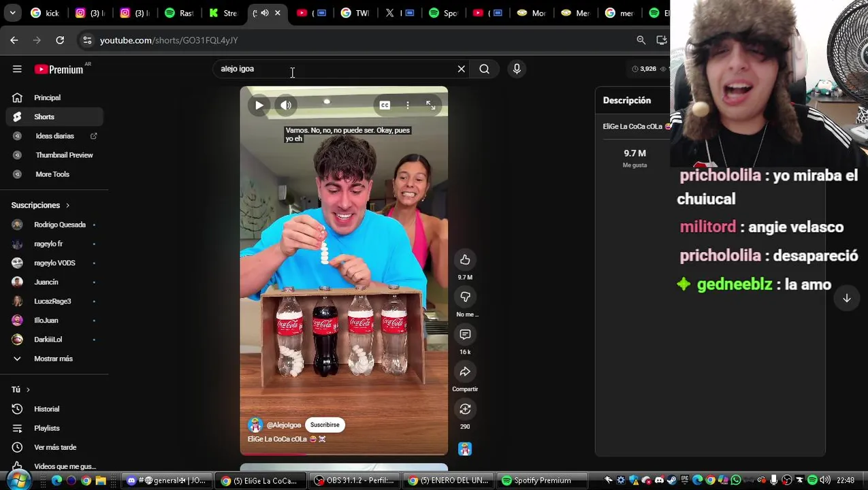The image size is (868, 490).
Task: Jump to newest chat with the down arrow
Action: (x=847, y=298)
